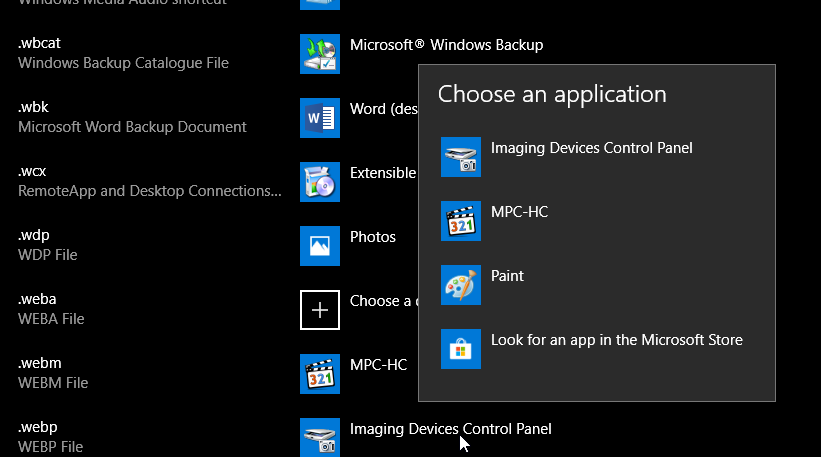Click 'MPC-HC' default app label for .webm
Viewport: 821px width, 457px height.
[379, 365]
